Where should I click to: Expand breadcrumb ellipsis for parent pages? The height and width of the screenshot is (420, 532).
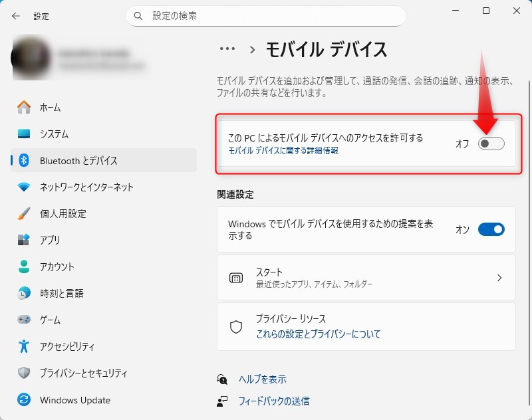(227, 49)
